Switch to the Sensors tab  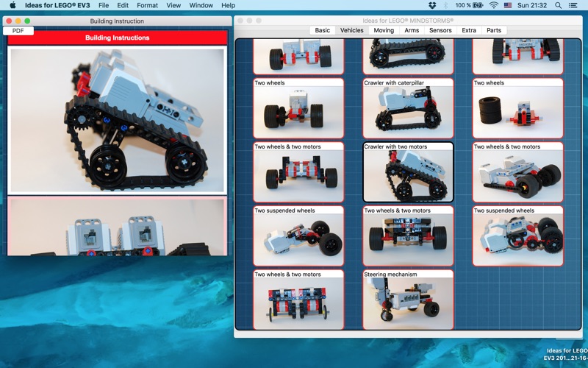point(440,30)
